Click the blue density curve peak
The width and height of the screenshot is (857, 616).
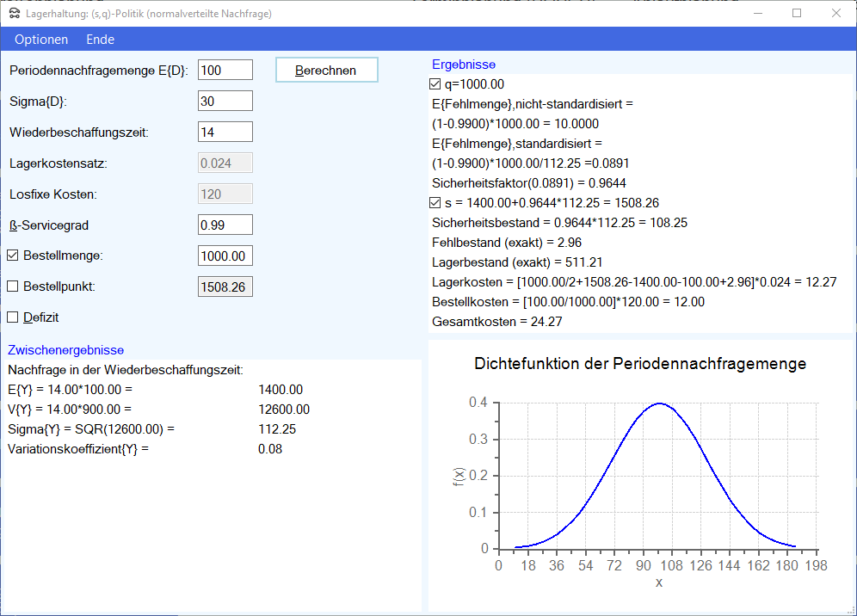tap(659, 403)
